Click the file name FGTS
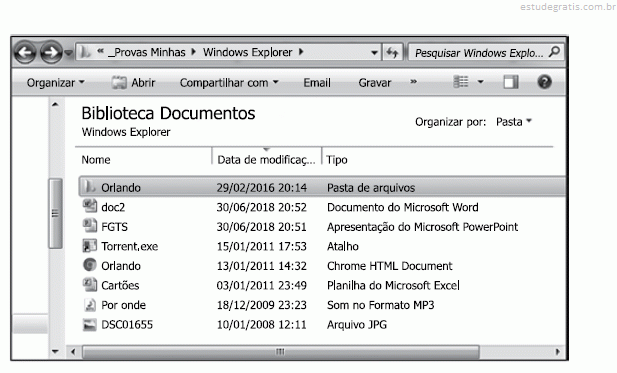 click(115, 227)
